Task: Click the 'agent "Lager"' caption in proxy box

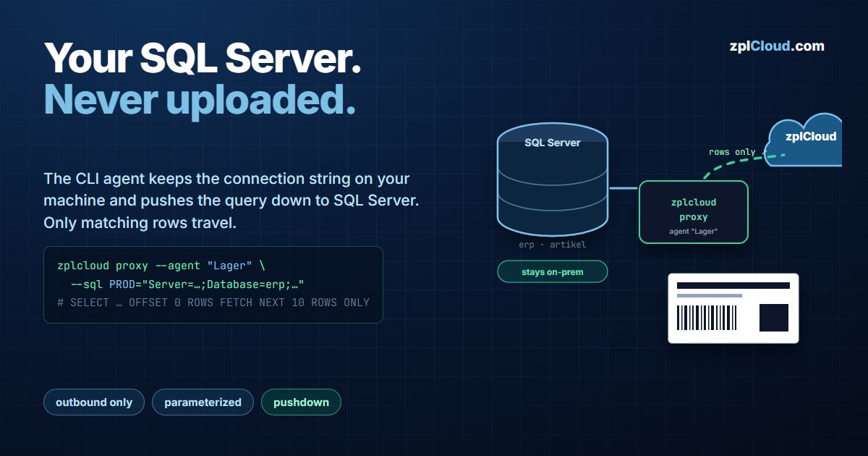Action: tap(694, 232)
